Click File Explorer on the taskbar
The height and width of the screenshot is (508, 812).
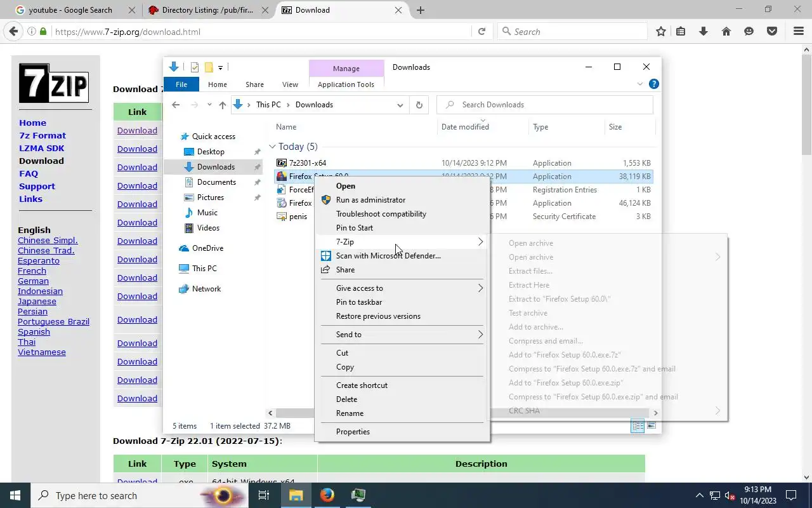pos(296,495)
